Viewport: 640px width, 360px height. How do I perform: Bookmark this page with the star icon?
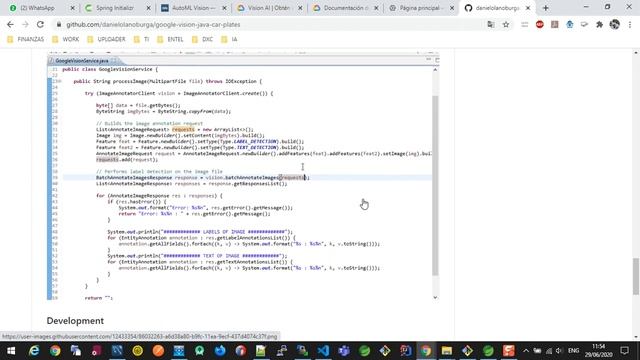click(x=506, y=24)
